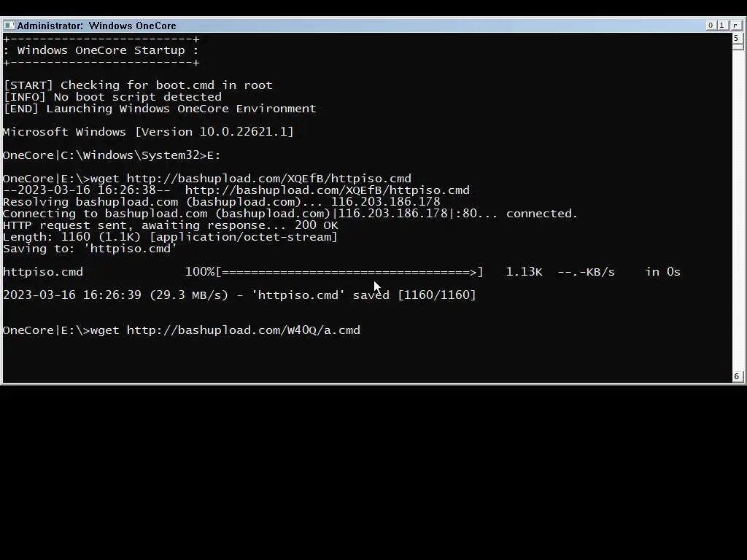Click the scrollbar down arrow labeled 6
747x560 pixels.
pyautogui.click(x=737, y=376)
